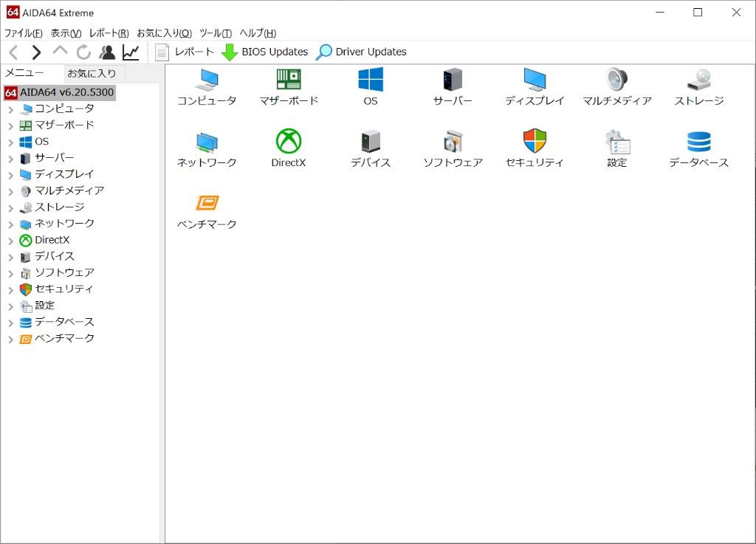Switch to the お気に入り tab
This screenshot has height=544, width=756.
[92, 73]
